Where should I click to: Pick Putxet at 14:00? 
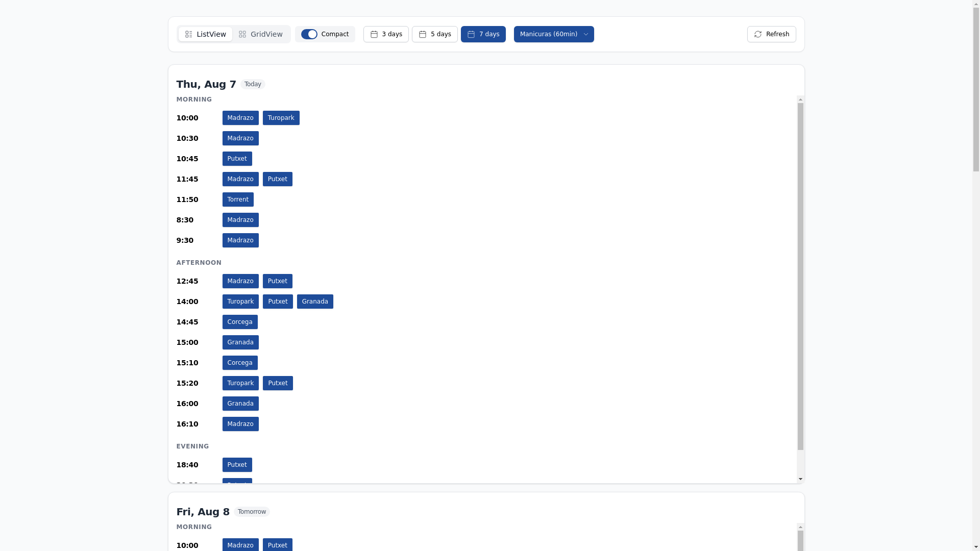point(278,302)
